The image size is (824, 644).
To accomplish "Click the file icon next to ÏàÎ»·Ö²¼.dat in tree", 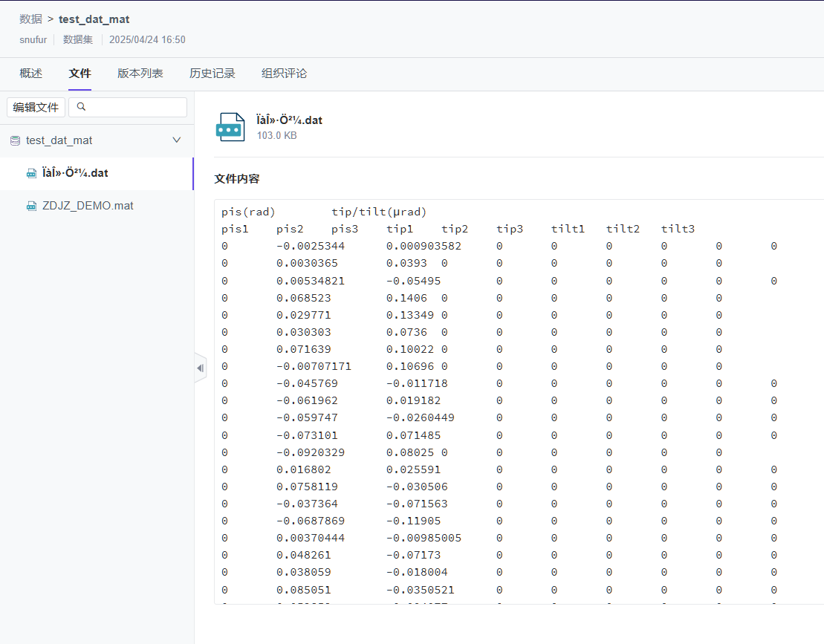I will tap(31, 173).
